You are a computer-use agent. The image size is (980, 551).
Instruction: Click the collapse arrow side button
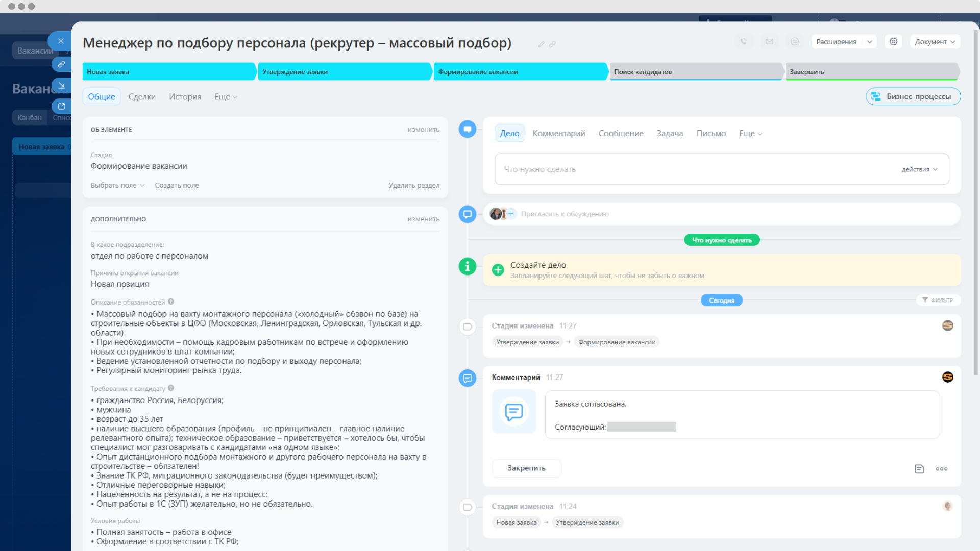pyautogui.click(x=61, y=85)
